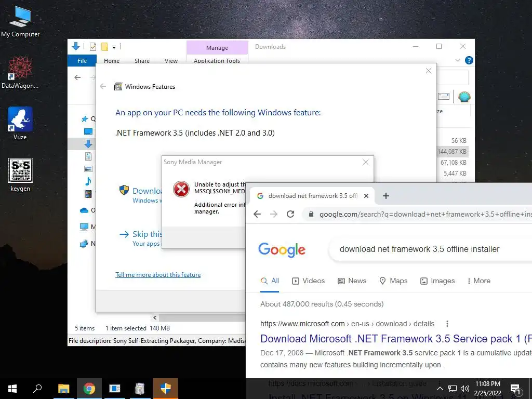Select the 56 KB file row

tap(459, 140)
